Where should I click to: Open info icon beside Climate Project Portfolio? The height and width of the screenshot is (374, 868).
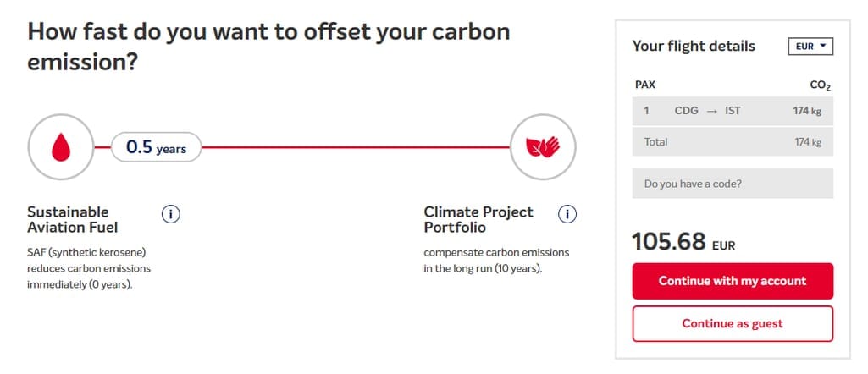pyautogui.click(x=567, y=214)
